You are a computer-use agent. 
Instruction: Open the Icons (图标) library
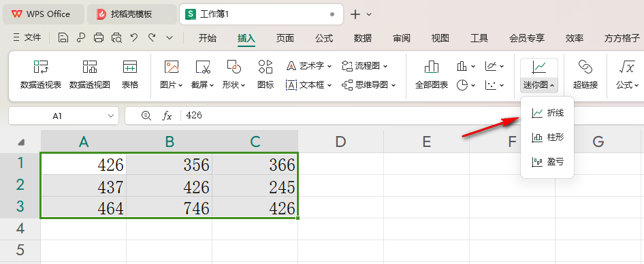265,74
